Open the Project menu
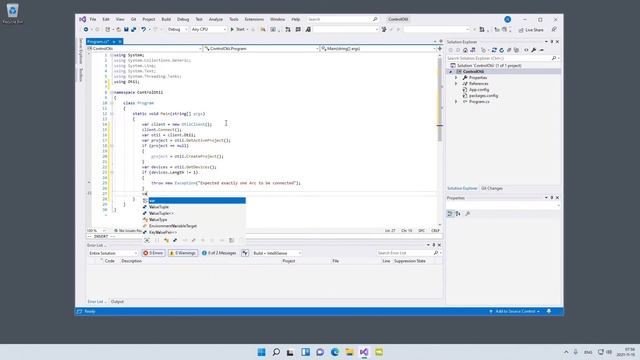Image resolution: width=640 pixels, height=360 pixels. 149,19
